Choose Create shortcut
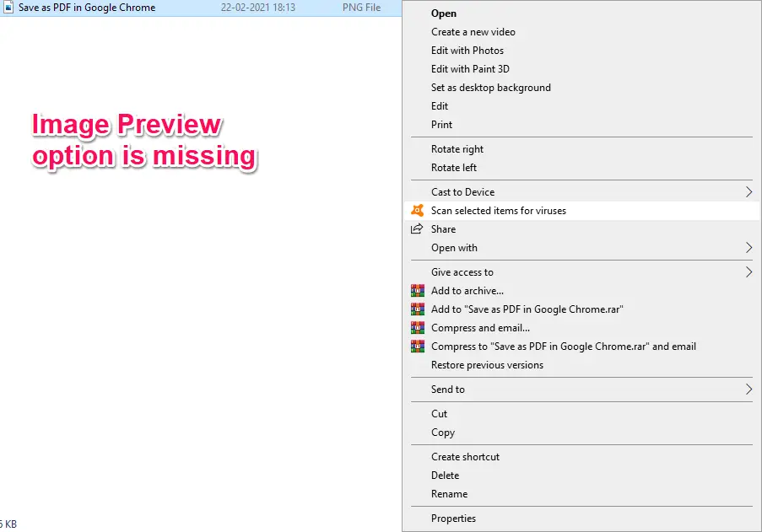This screenshot has width=762, height=532. [x=581, y=456]
